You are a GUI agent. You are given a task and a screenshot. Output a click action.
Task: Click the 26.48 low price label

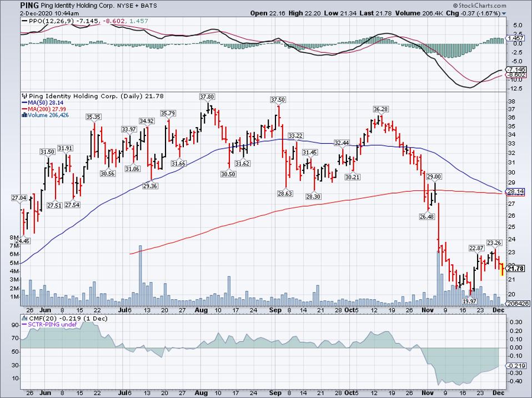[x=427, y=216]
